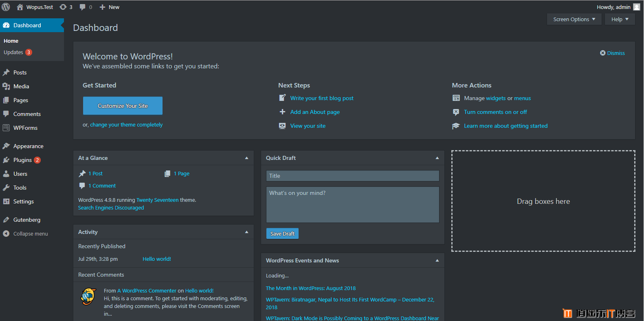
Task: Click the Settings sliders icon
Action: (6, 201)
